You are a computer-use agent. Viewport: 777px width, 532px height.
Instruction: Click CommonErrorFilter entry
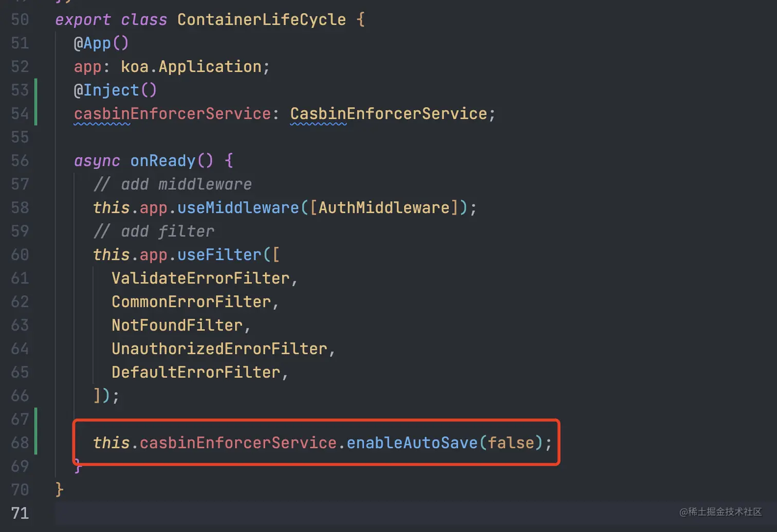pos(191,302)
